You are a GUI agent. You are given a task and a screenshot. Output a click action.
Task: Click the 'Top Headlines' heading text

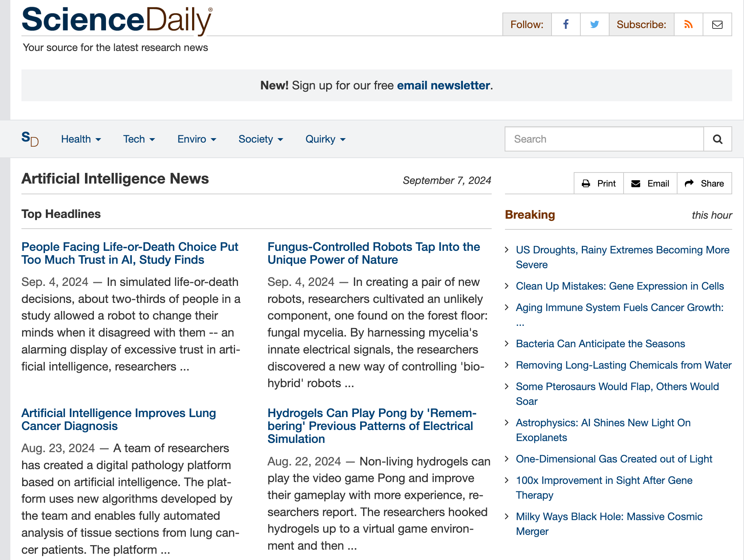61,214
